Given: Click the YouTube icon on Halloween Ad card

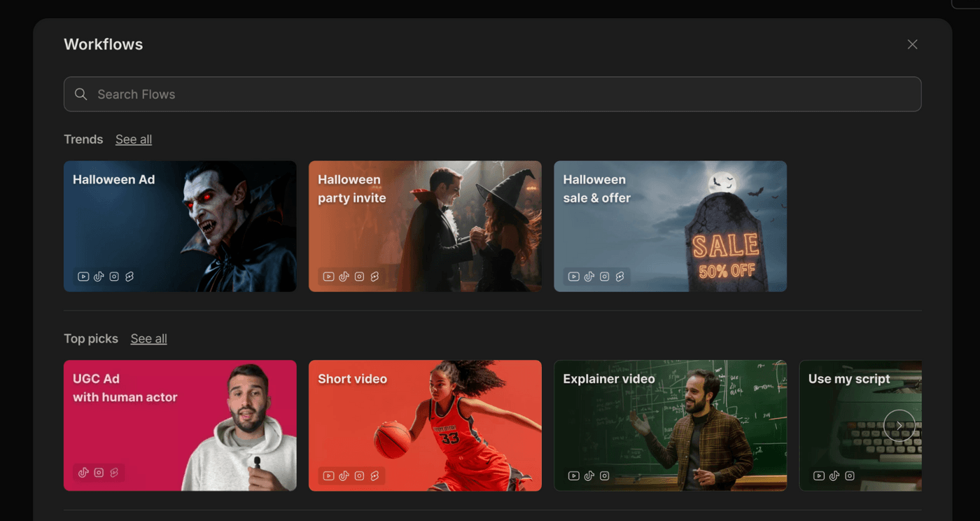Looking at the screenshot, I should pyautogui.click(x=83, y=277).
